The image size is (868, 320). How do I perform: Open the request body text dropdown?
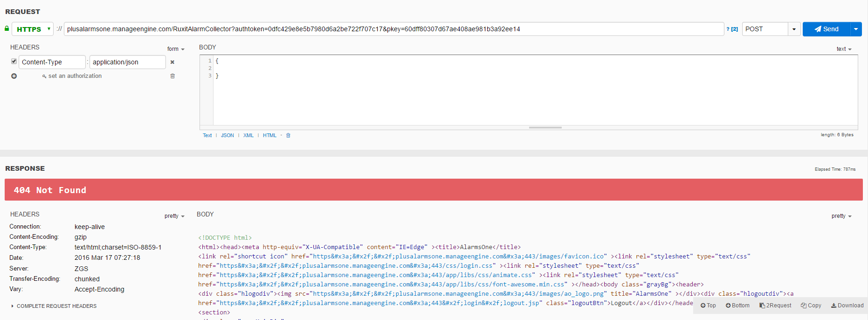pos(844,49)
